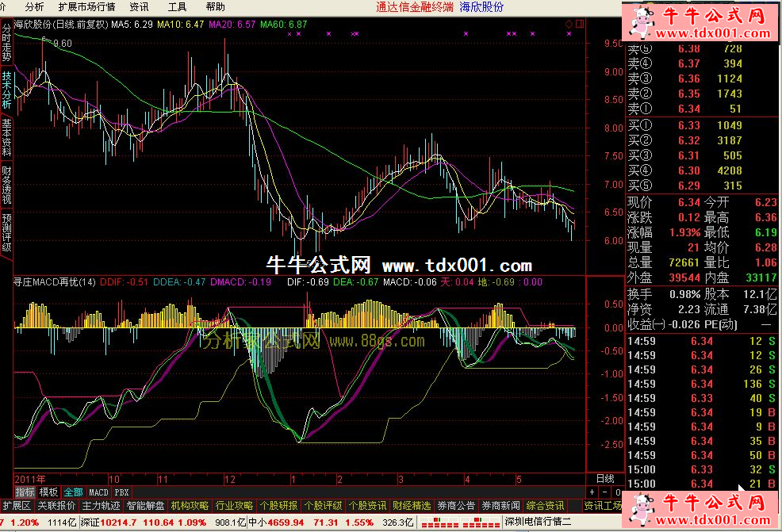Click the 买① bid row at 6.33
Viewport: 782px width, 532px height.
(x=702, y=125)
